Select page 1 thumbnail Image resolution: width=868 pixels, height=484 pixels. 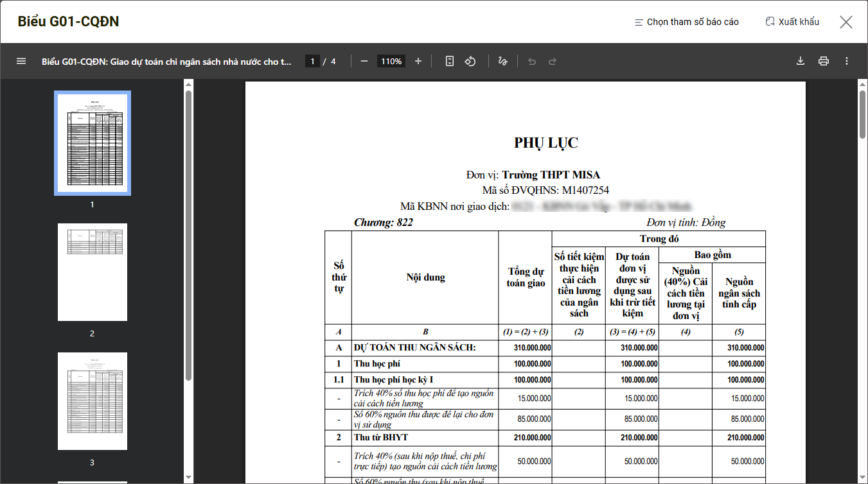[93, 143]
